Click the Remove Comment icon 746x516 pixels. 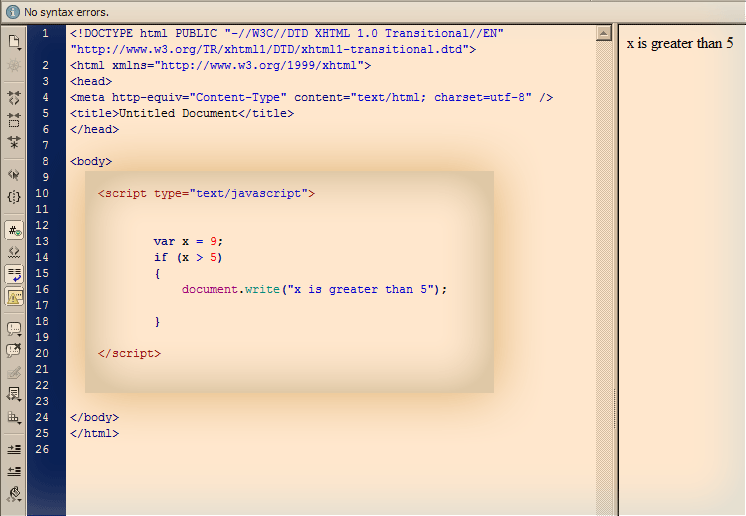point(14,350)
